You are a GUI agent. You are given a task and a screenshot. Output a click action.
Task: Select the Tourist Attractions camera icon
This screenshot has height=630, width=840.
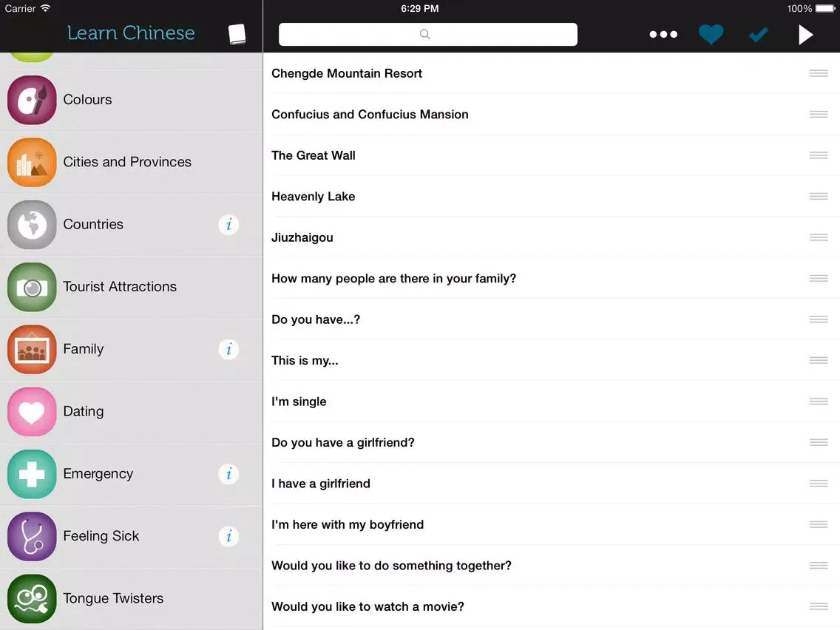tap(32, 287)
